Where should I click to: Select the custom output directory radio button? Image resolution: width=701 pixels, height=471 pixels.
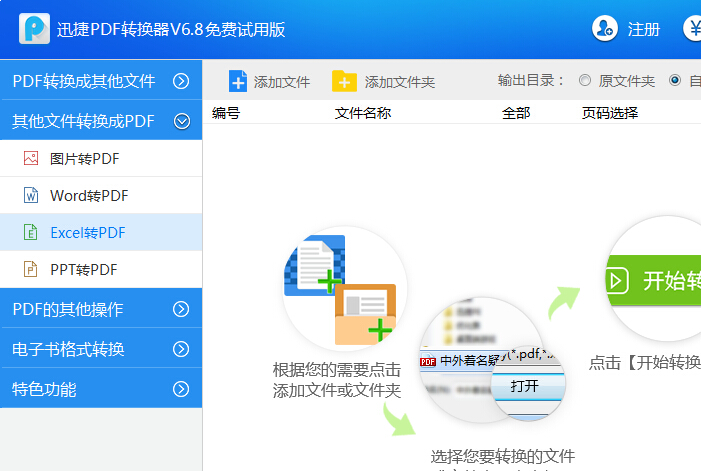[x=675, y=80]
